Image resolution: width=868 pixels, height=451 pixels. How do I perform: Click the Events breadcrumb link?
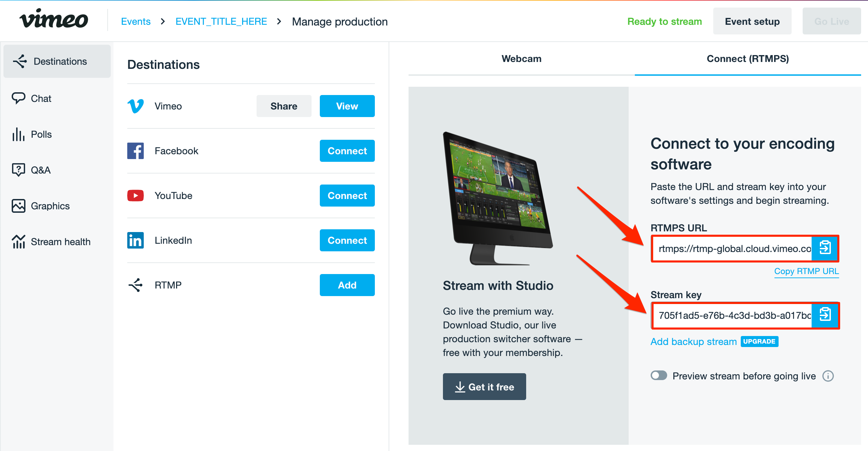(x=136, y=22)
